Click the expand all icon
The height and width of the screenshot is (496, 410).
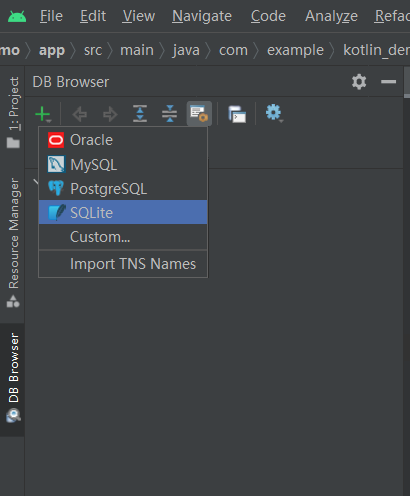tap(140, 114)
